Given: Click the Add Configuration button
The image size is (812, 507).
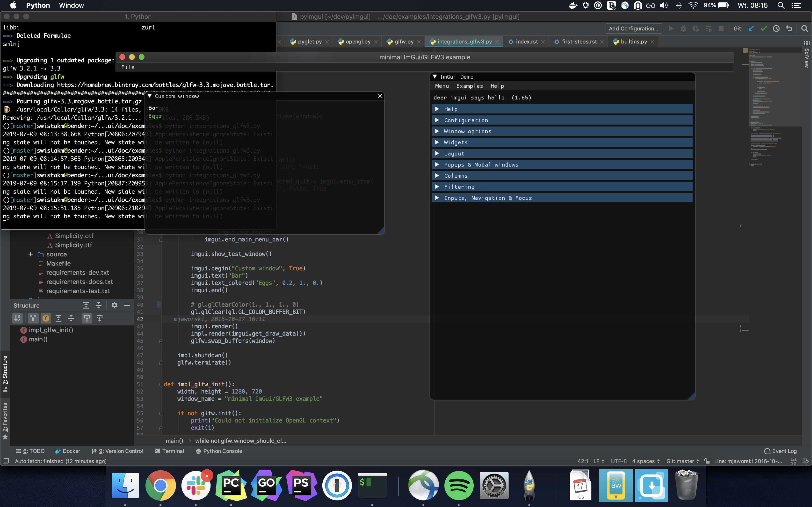Looking at the screenshot, I should (633, 28).
